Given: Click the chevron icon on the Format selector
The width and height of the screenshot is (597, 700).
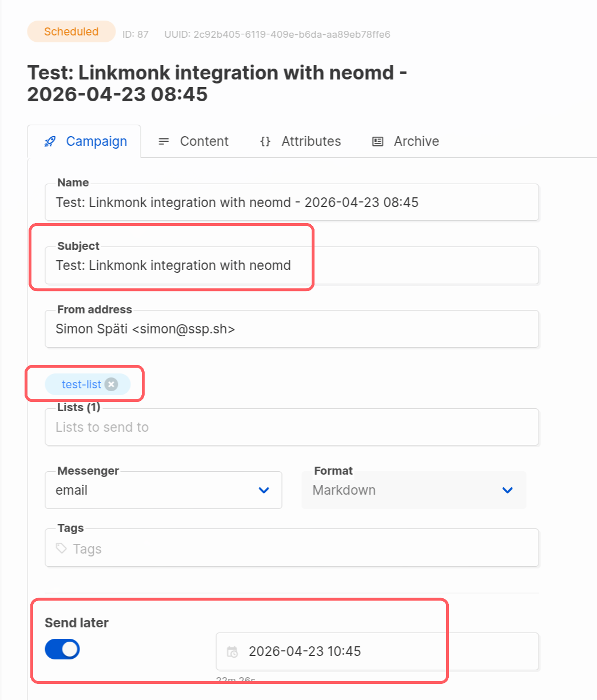Looking at the screenshot, I should pyautogui.click(x=507, y=490).
